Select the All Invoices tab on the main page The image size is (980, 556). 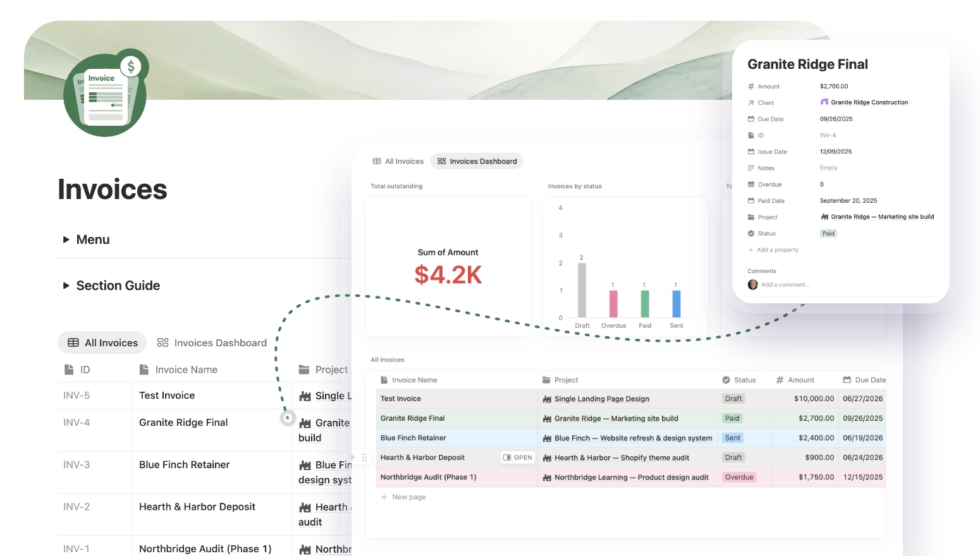pos(102,342)
